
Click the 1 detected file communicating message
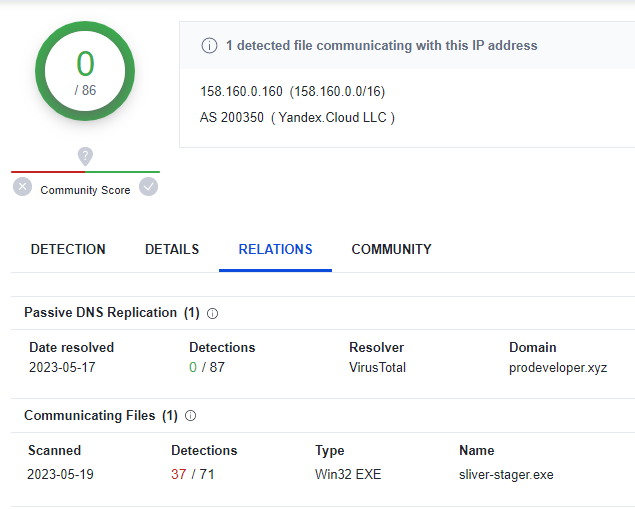coord(381,45)
